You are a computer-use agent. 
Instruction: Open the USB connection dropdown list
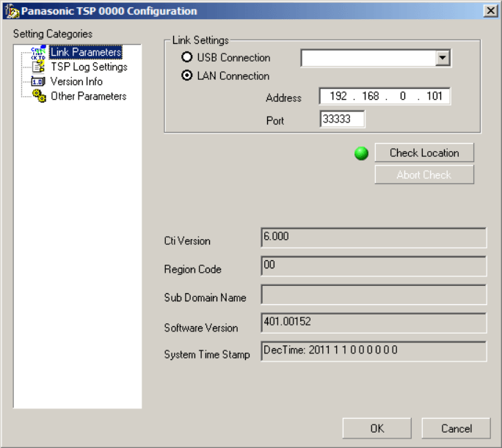pyautogui.click(x=442, y=59)
